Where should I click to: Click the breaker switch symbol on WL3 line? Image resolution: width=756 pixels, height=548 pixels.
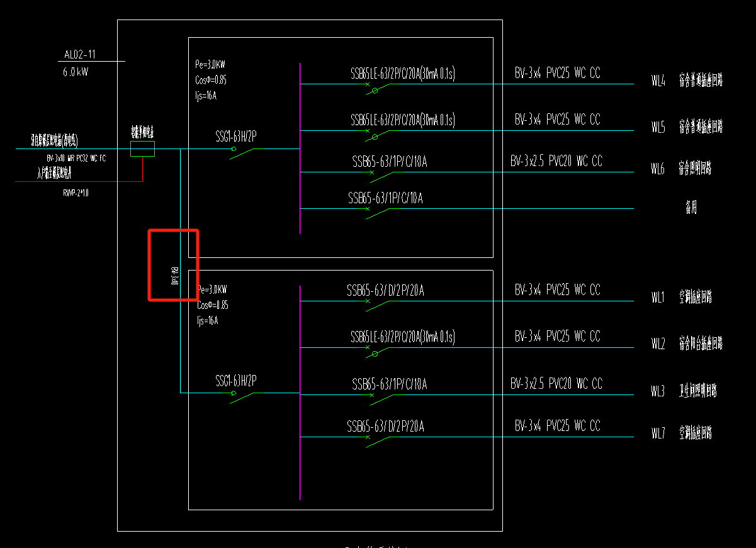coord(382,400)
